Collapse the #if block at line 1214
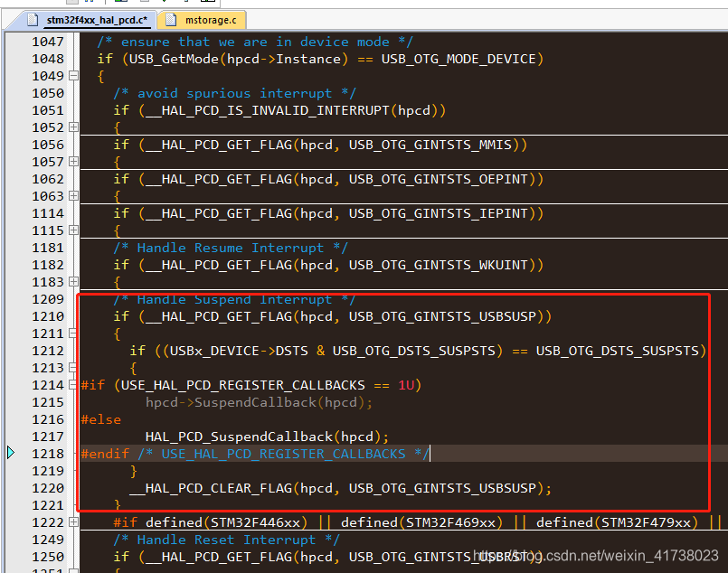 click(x=73, y=385)
